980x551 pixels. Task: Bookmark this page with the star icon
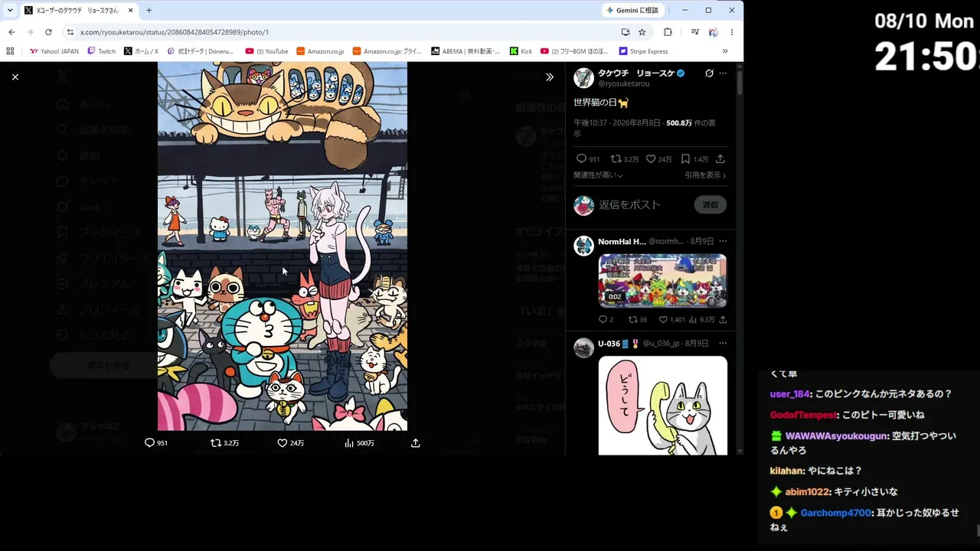pos(642,32)
